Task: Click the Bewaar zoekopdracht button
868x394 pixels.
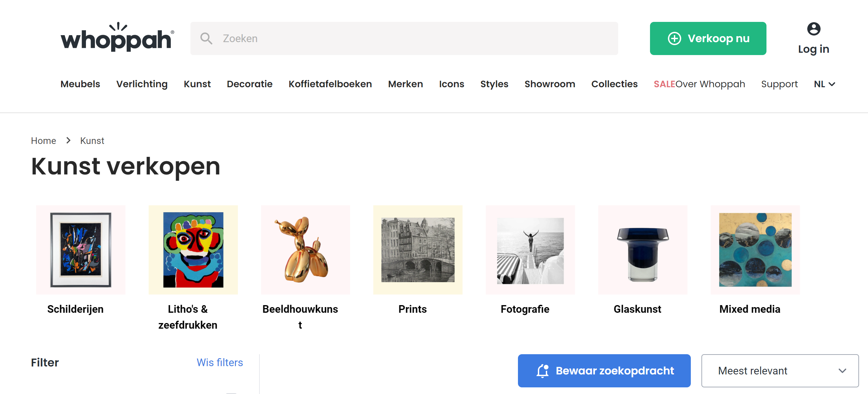Action: click(604, 370)
